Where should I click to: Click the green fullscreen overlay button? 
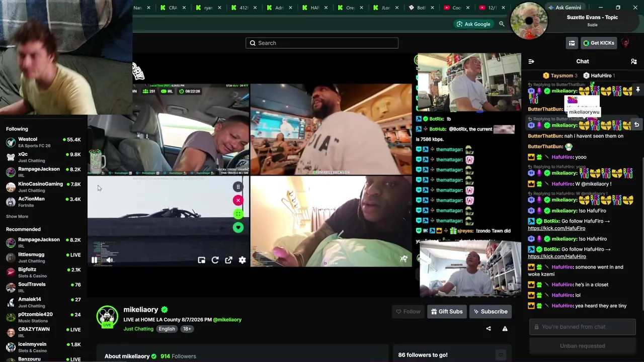tap(238, 214)
